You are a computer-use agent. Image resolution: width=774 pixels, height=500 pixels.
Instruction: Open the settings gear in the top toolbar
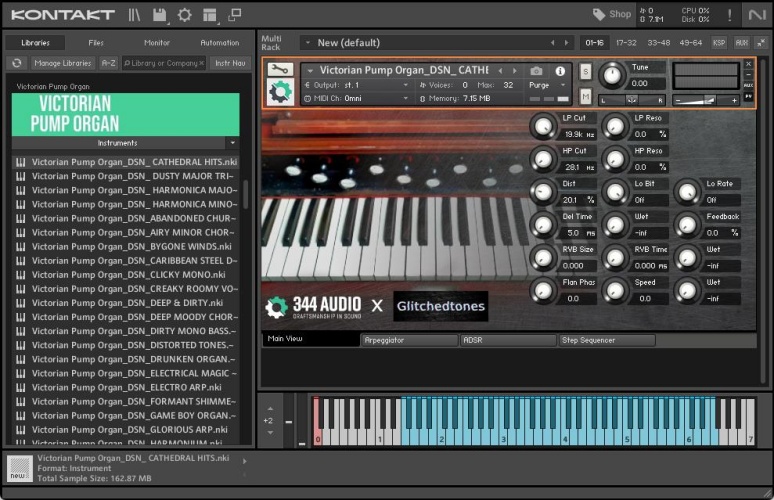pos(185,15)
